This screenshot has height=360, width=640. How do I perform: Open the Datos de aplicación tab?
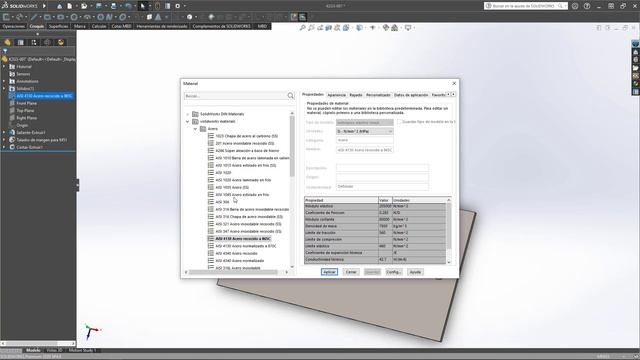click(411, 95)
